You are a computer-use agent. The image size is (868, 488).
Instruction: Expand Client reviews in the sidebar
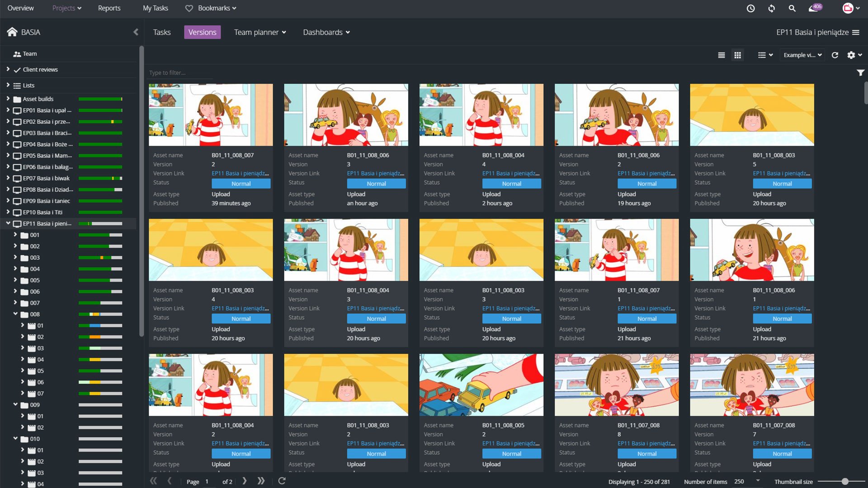coord(8,69)
